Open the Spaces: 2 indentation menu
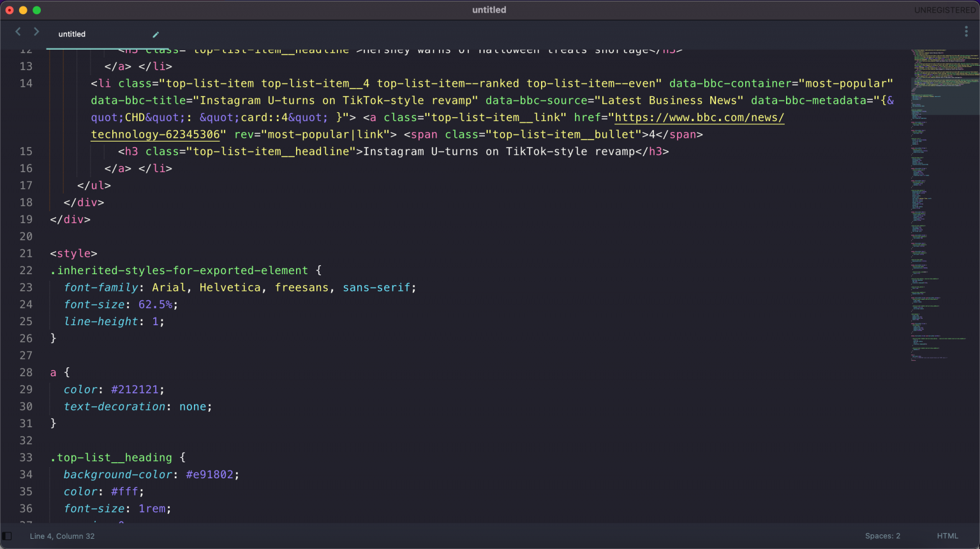 882,536
